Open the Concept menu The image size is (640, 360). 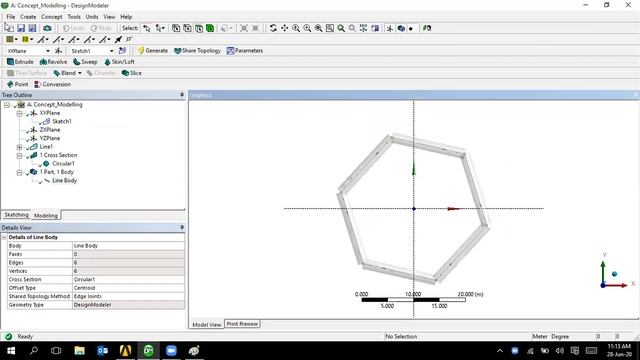coord(52,17)
